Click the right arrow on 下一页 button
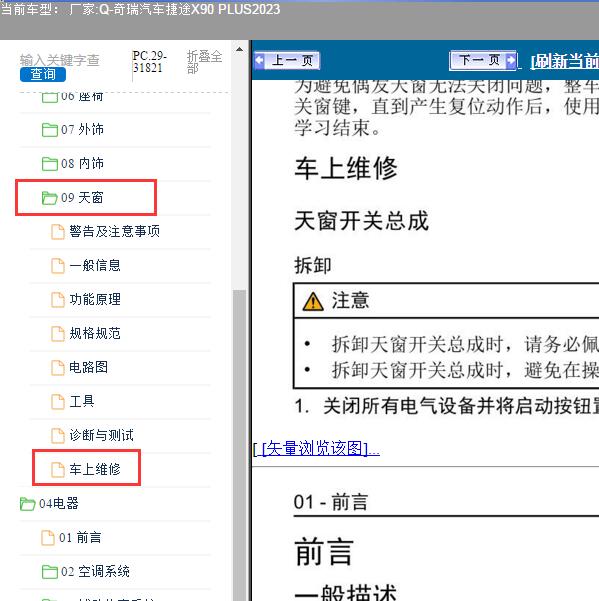 coord(511,61)
